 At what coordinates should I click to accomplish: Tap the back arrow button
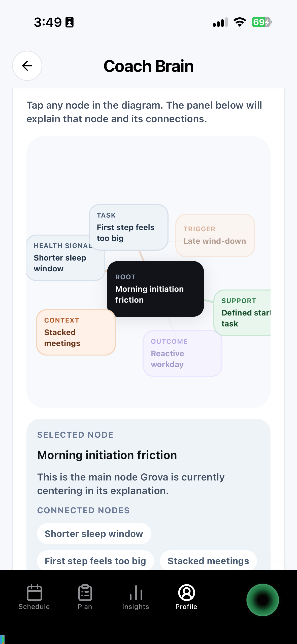click(x=27, y=66)
